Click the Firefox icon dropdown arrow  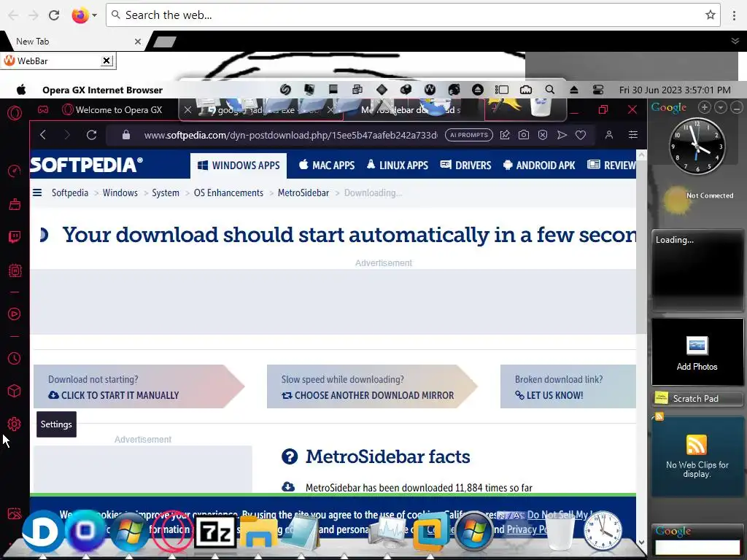point(94,15)
